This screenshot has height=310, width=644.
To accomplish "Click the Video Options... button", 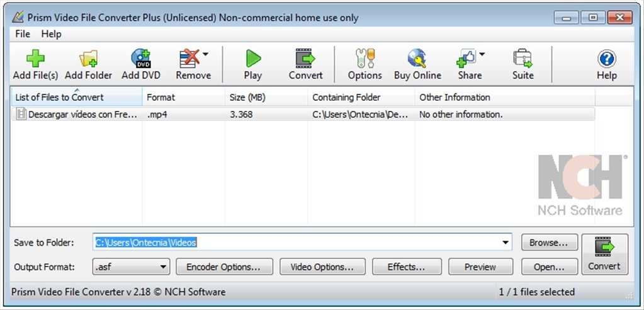I will pos(322,267).
